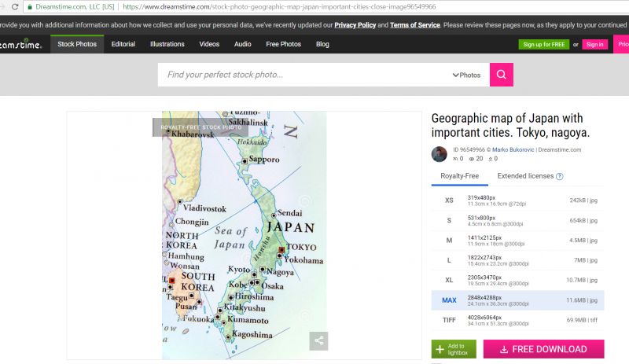Click the Dreamstime logo
This screenshot has height=364, width=629.
tap(24, 45)
